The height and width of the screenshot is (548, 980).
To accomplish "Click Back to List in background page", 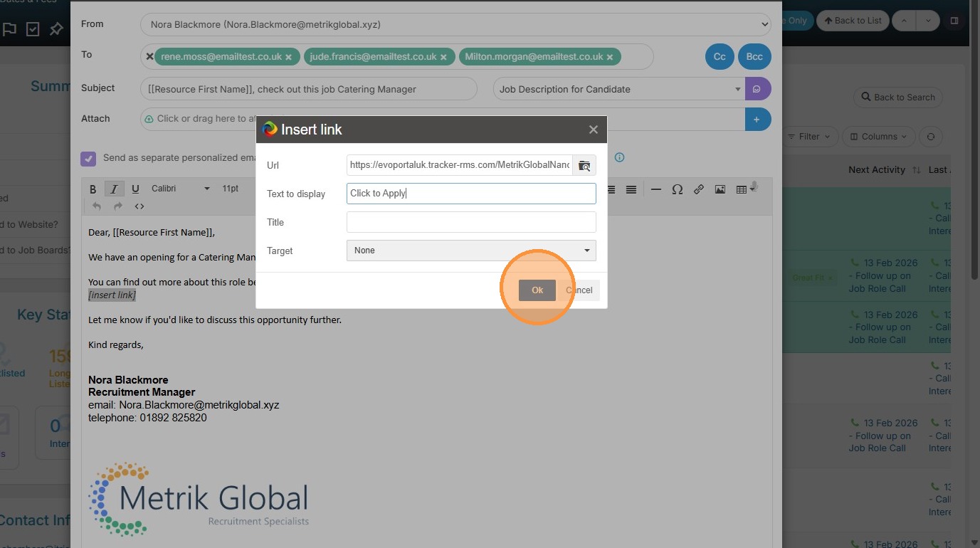I will coord(853,21).
